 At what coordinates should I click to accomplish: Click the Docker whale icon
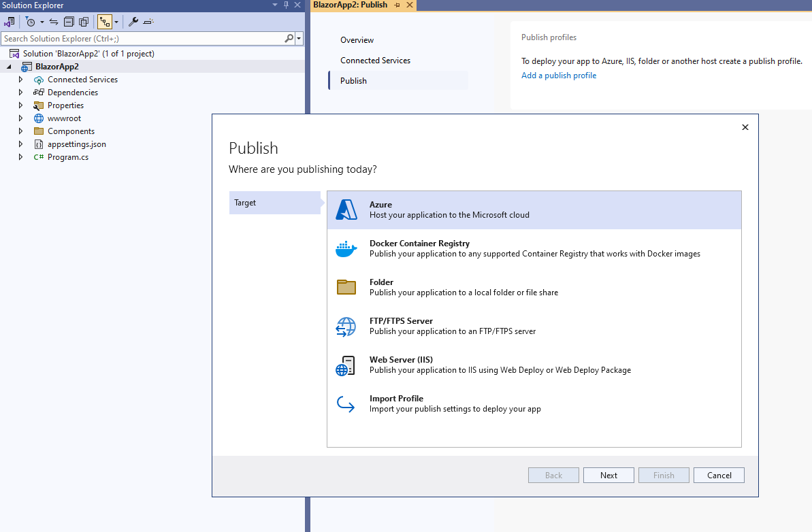(346, 249)
